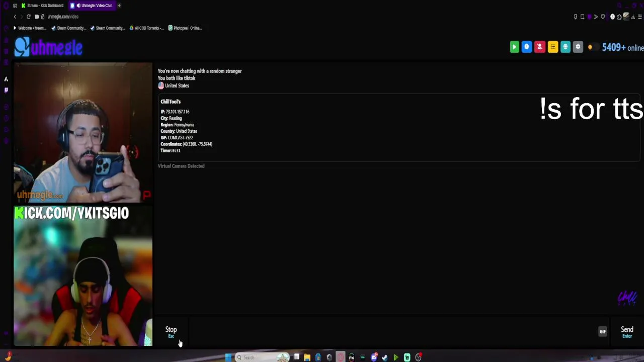Stop the current chat

(171, 331)
